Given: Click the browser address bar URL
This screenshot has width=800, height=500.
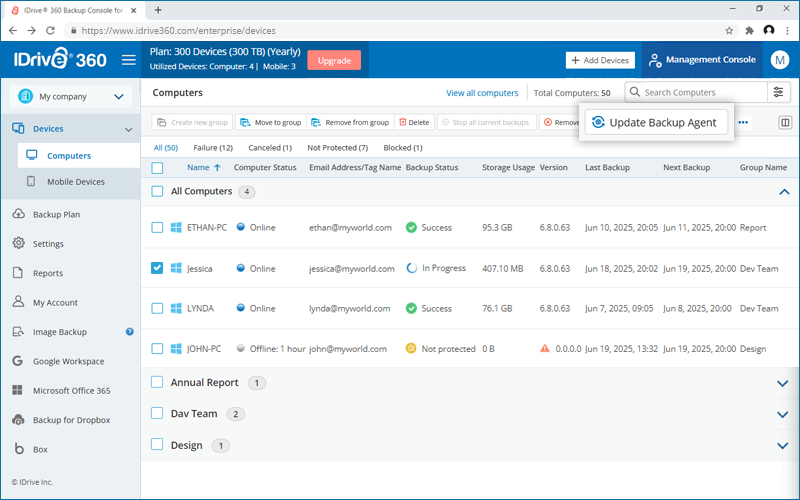Looking at the screenshot, I should (179, 31).
